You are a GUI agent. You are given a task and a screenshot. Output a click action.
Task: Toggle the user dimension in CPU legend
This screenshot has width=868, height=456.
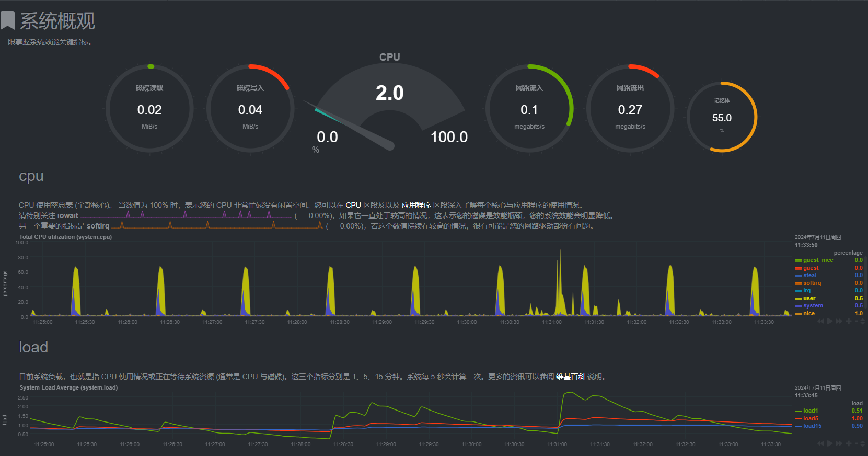coord(809,298)
